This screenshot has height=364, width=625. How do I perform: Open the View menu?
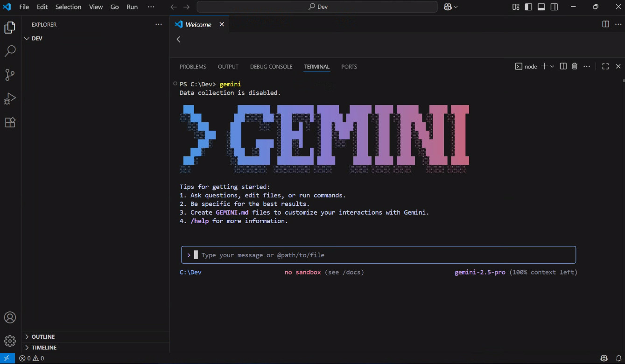96,7
